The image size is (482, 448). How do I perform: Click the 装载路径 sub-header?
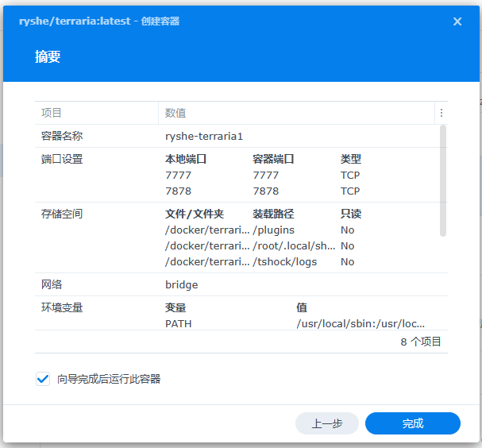[x=273, y=214]
